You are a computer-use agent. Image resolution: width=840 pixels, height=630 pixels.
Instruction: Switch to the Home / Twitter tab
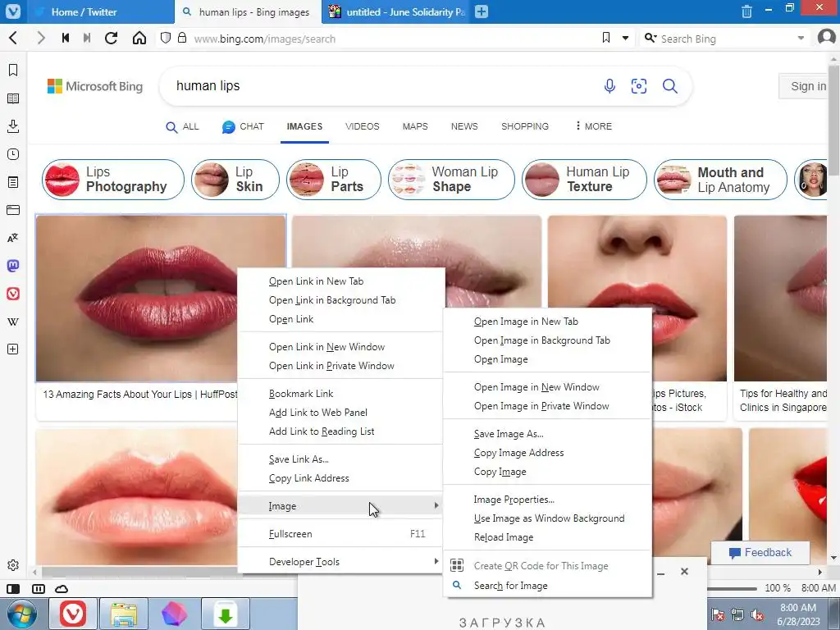[x=101, y=11]
